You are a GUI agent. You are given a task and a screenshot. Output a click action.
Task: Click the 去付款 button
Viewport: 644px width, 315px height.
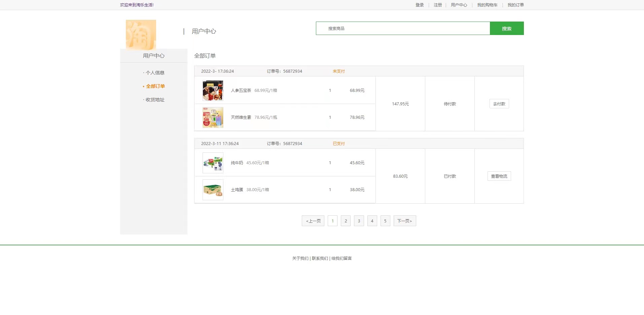[499, 104]
